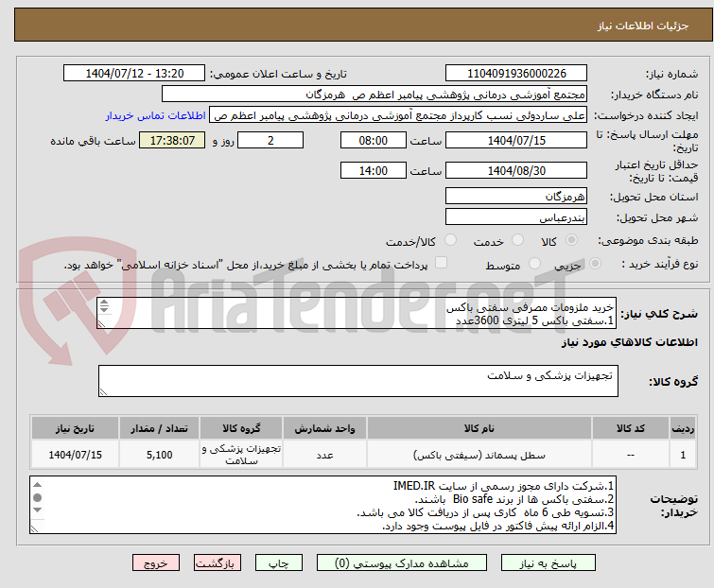The image size is (714, 588).
Task: Click the validity time 14:00 field
Action: (x=373, y=171)
